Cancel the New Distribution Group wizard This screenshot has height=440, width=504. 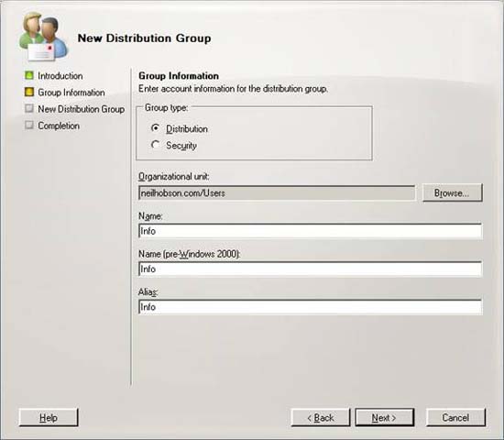coord(455,417)
